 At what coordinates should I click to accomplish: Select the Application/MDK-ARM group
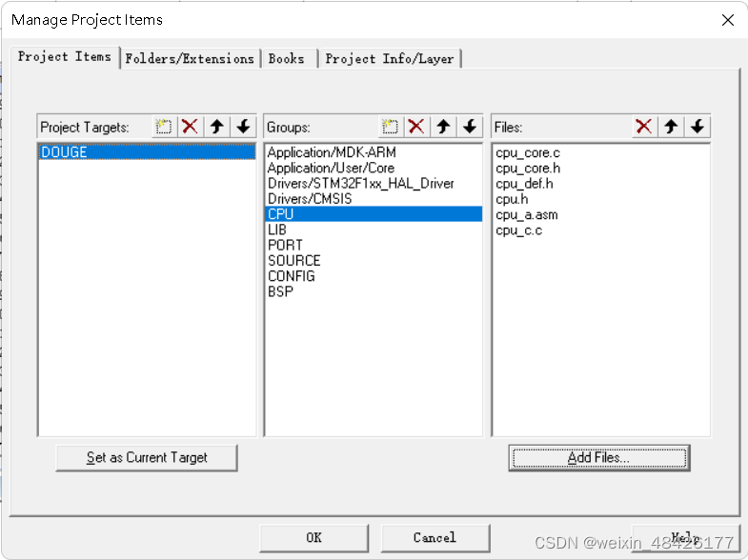pos(374,152)
